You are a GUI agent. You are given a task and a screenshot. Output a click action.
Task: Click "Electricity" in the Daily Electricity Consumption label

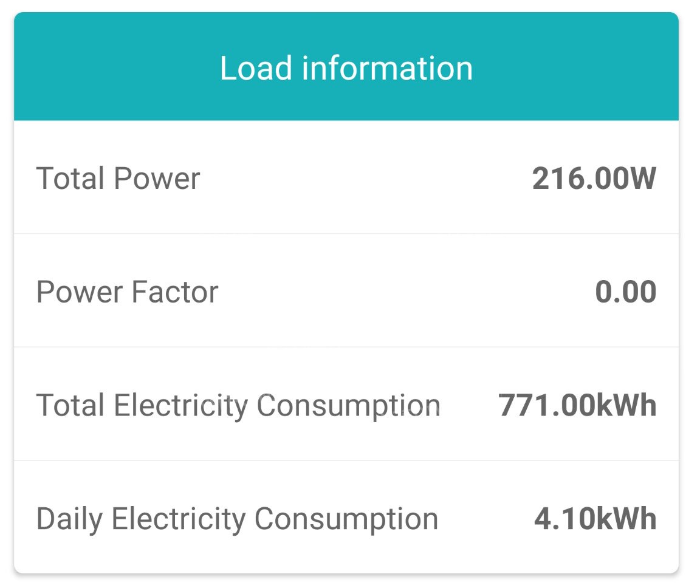[179, 519]
